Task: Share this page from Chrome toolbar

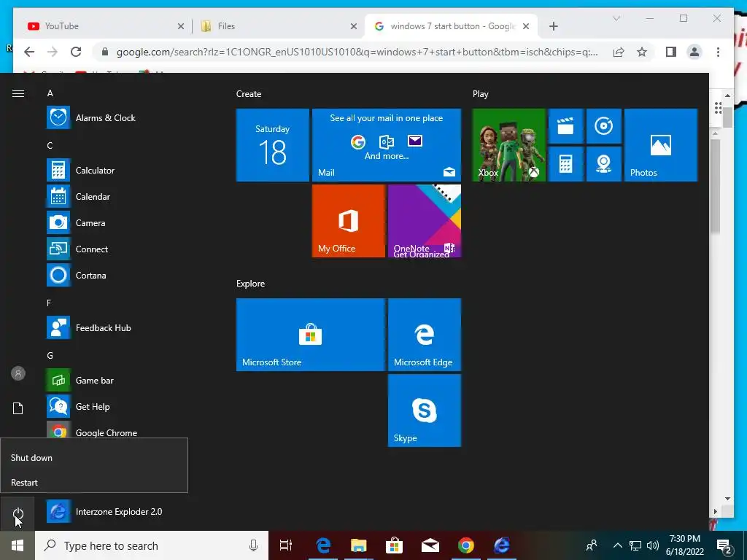Action: pos(619,52)
